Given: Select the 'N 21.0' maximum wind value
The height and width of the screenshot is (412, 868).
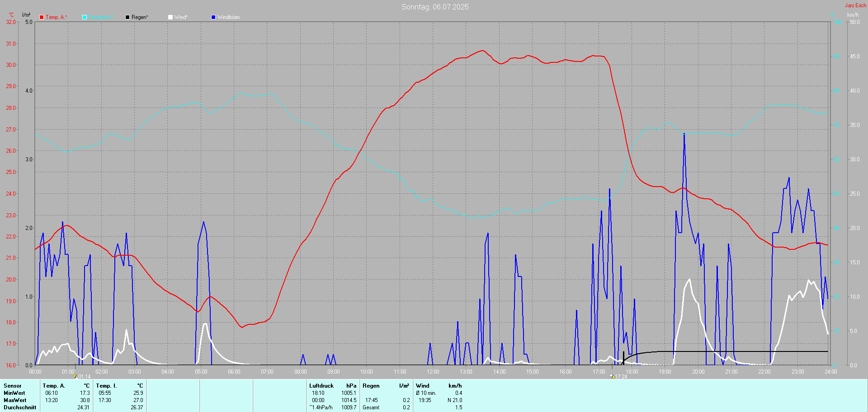Looking at the screenshot, I should [455, 400].
